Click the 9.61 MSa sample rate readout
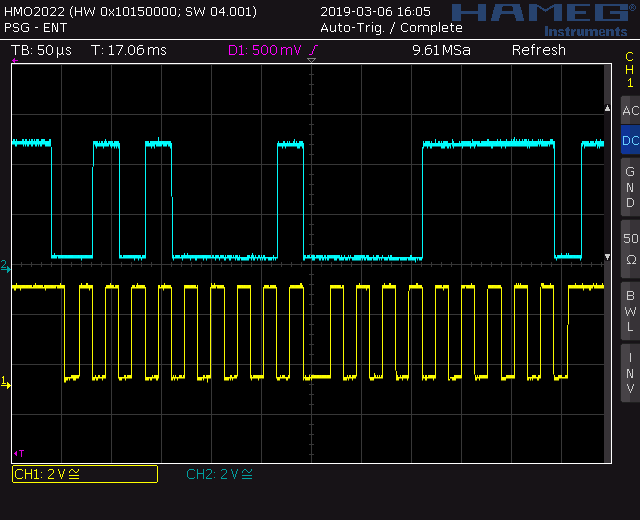Viewport: 640px width, 520px height. pos(441,50)
